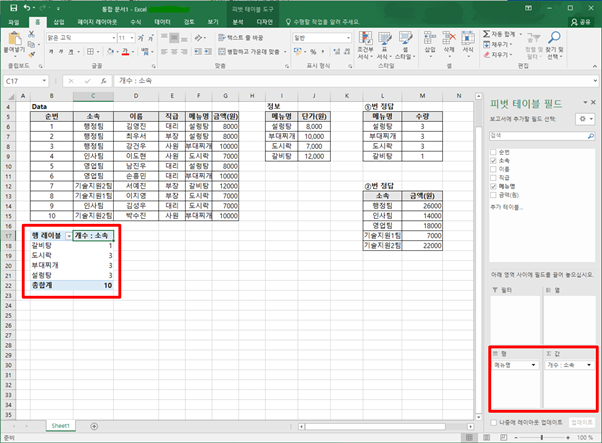Pick the red font color swatch
Viewport: 602px width, 443px height.
(x=125, y=51)
